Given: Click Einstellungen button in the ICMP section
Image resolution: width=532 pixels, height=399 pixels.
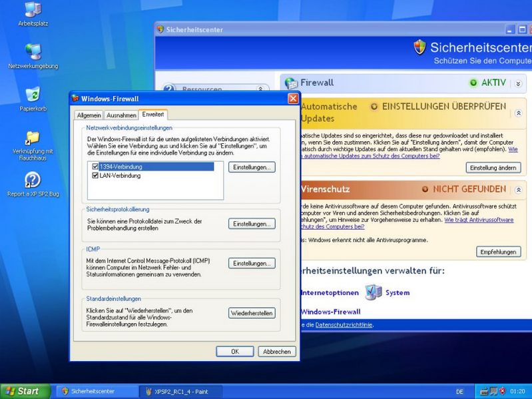Looking at the screenshot, I should 252,264.
